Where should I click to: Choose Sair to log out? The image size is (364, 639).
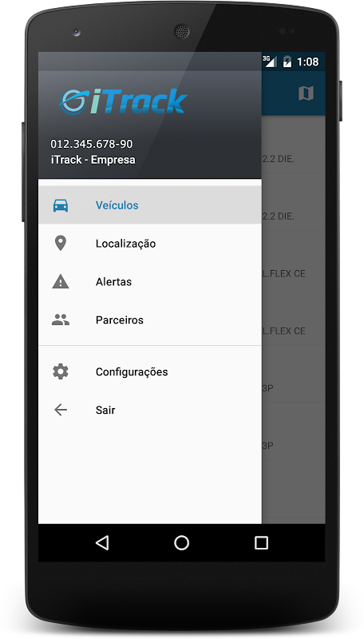[x=150, y=410]
